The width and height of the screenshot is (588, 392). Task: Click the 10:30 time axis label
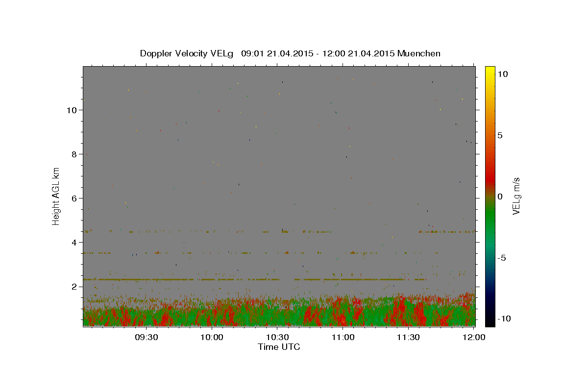coord(277,337)
